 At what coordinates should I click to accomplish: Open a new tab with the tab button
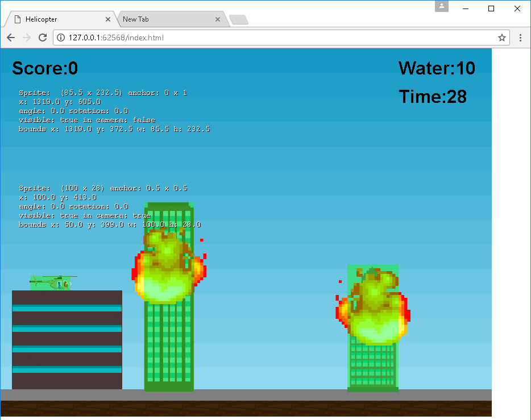pyautogui.click(x=238, y=20)
